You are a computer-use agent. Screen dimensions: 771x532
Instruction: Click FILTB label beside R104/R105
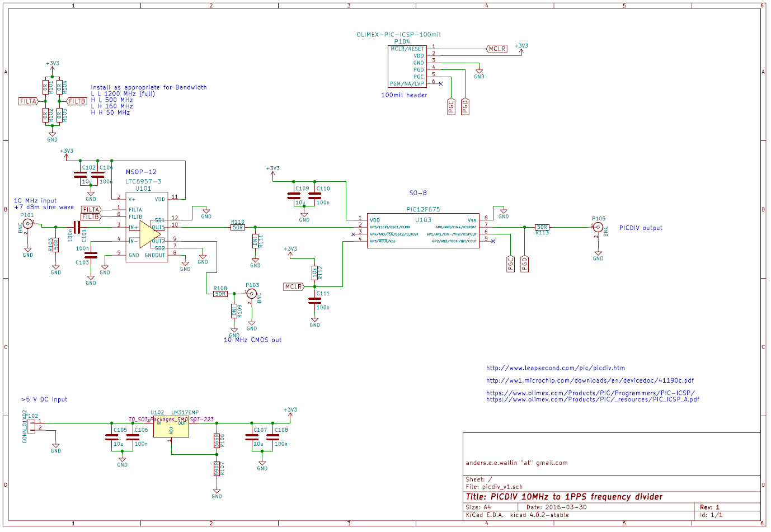click(77, 101)
